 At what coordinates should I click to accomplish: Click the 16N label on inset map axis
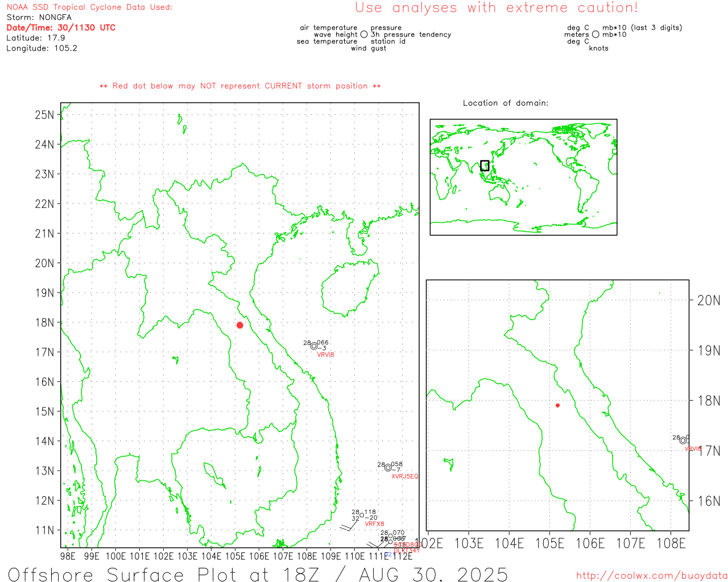tap(709, 501)
